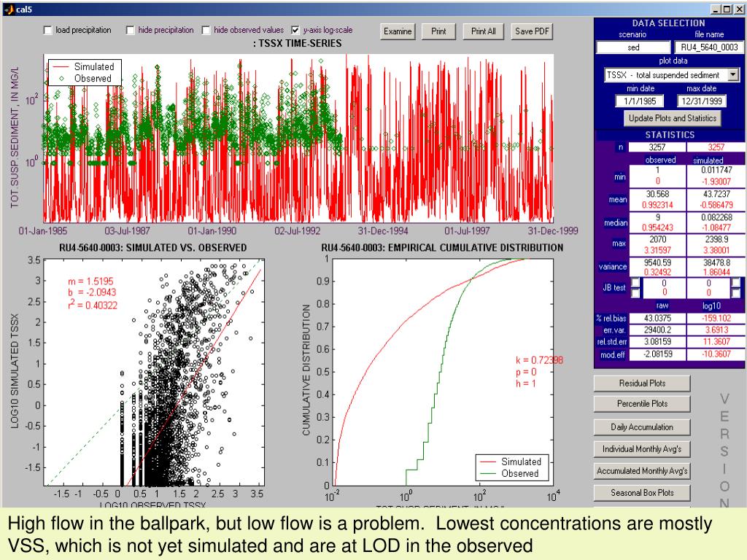Viewport: 747px width, 560px height.
Task: Tick the upper JB test checkbox beside observed
Action: pos(635,282)
